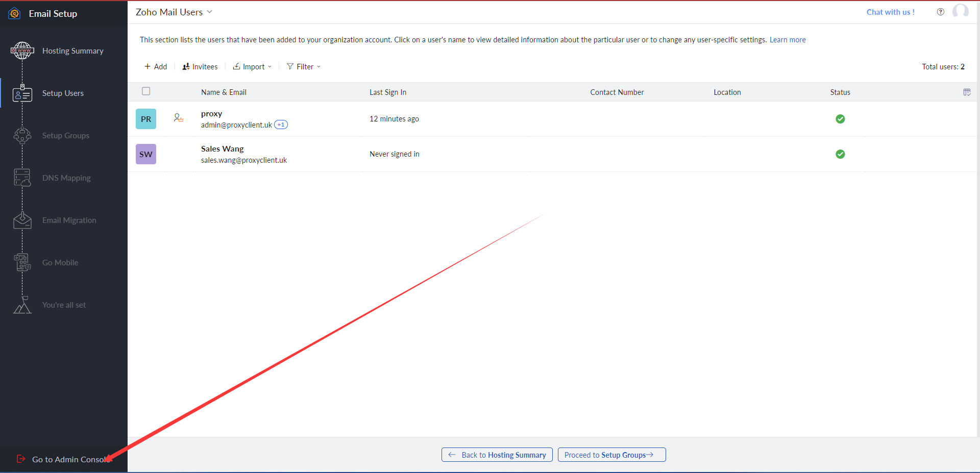Open the proxy user name
Screen dimensions: 980x473
point(211,114)
